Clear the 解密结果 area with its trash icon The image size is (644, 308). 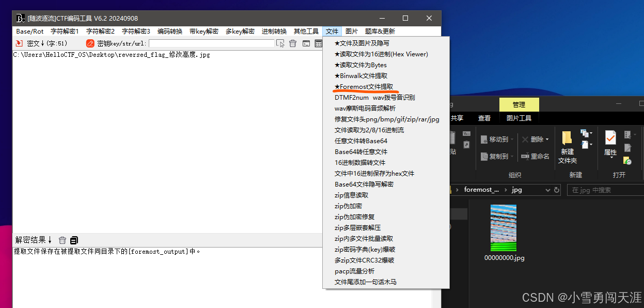[62, 240]
